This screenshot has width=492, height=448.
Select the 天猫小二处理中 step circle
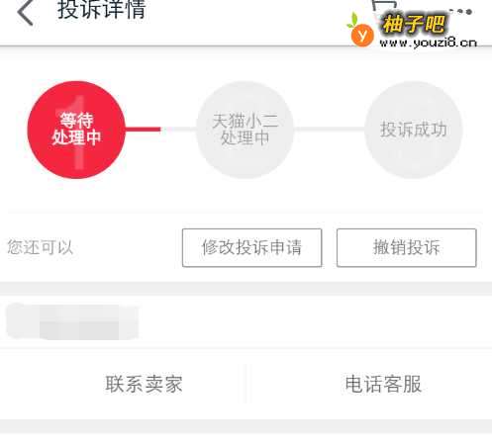(245, 130)
